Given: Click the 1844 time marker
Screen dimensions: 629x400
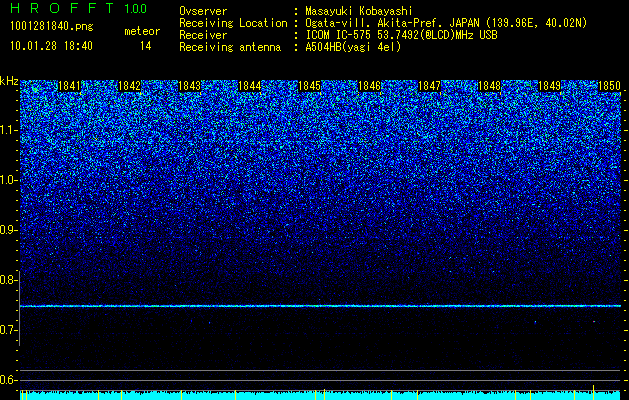Looking at the screenshot, I should [250, 86].
